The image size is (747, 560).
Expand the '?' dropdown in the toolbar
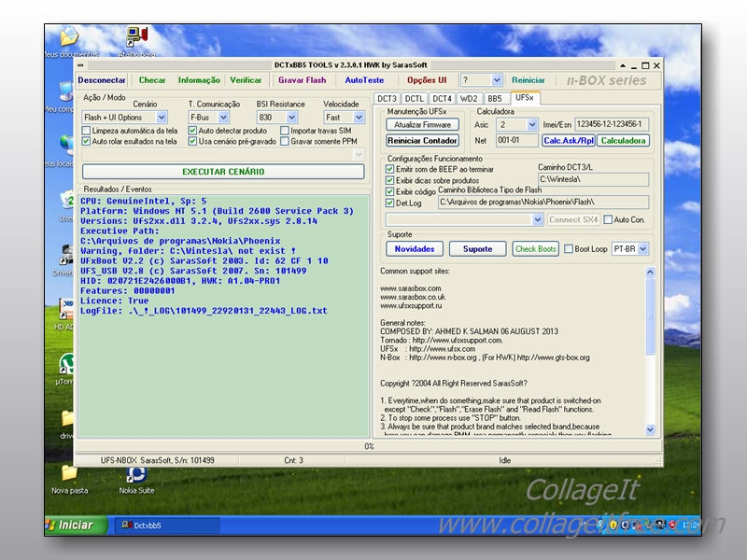pyautogui.click(x=497, y=80)
